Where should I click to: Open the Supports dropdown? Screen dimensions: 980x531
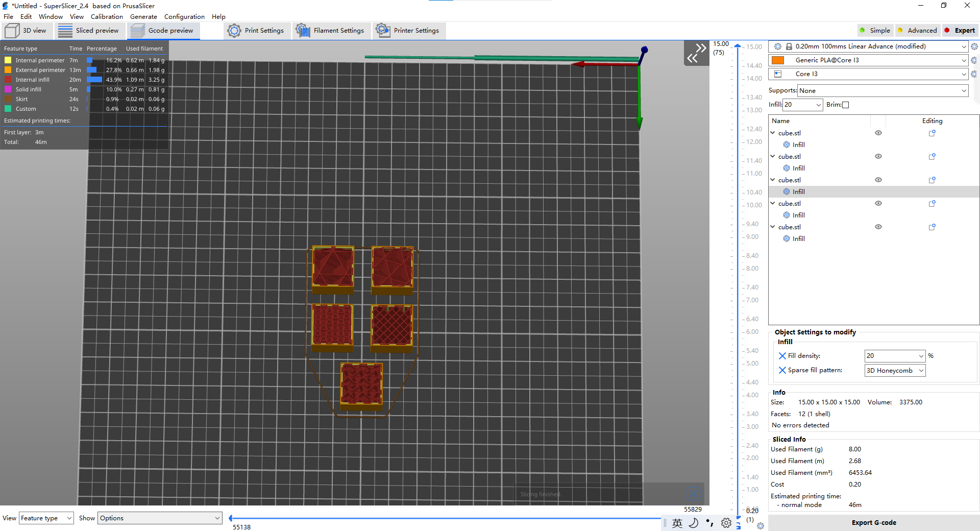[883, 91]
